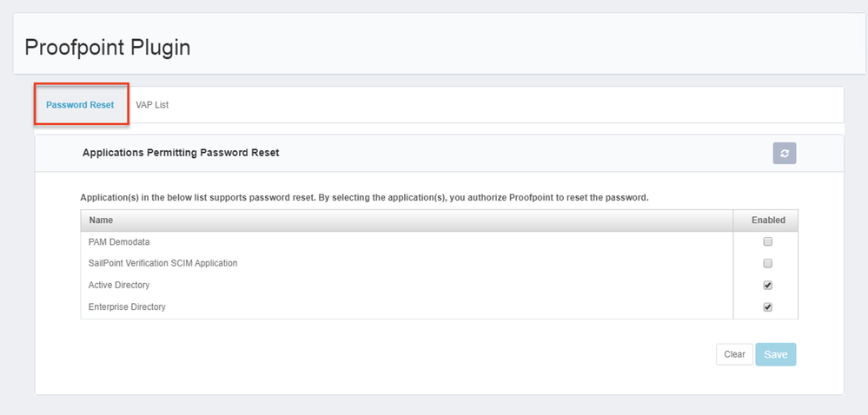Click the refresh icon in the applications panel
The image size is (868, 415).
[x=785, y=153]
